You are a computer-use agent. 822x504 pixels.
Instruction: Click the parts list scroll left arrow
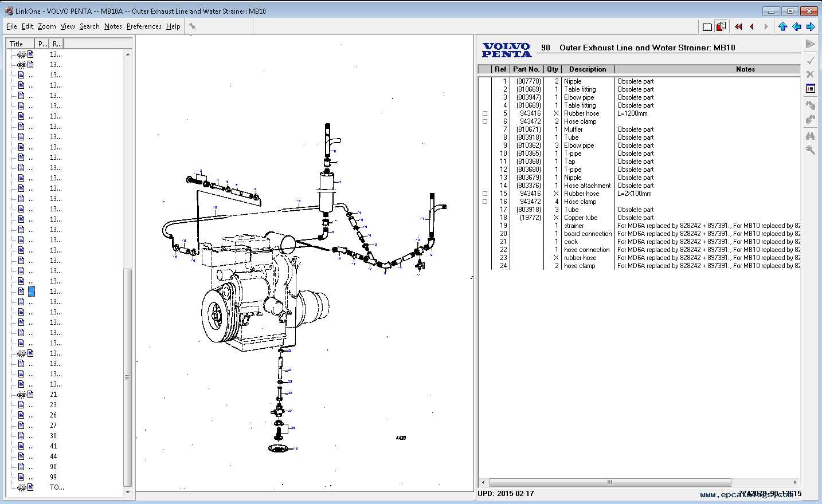[483, 482]
